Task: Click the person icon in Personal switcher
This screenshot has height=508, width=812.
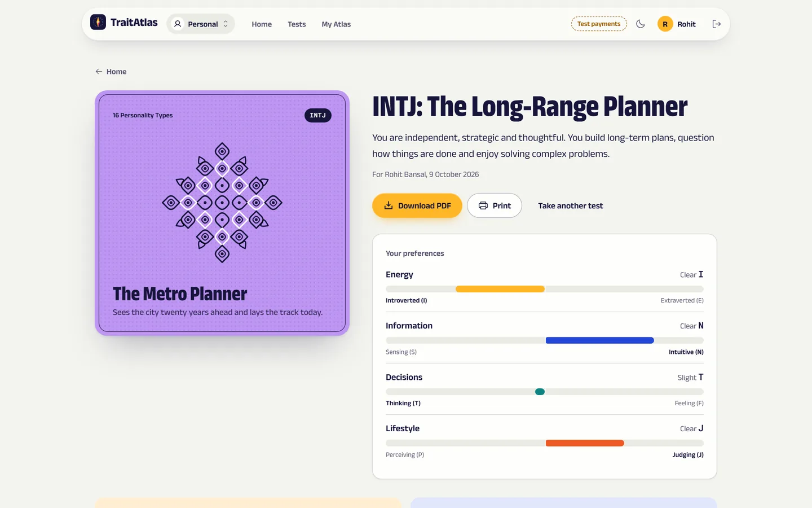Action: 178,24
